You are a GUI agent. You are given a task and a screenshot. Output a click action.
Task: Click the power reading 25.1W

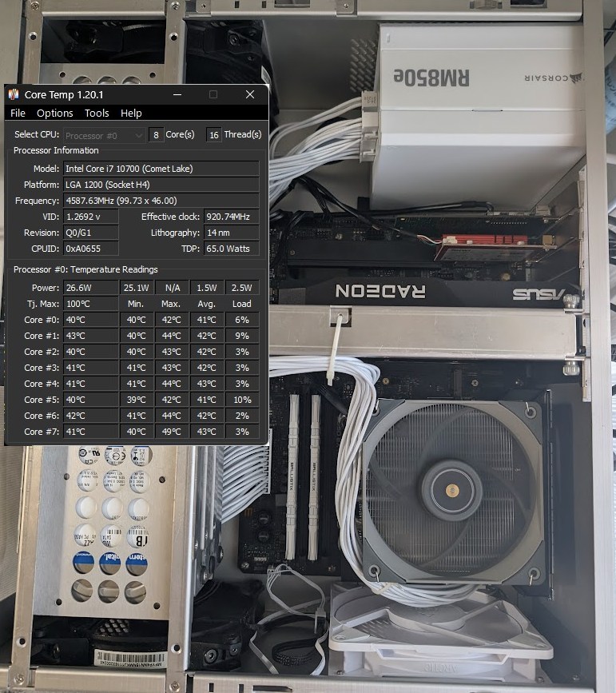(137, 288)
